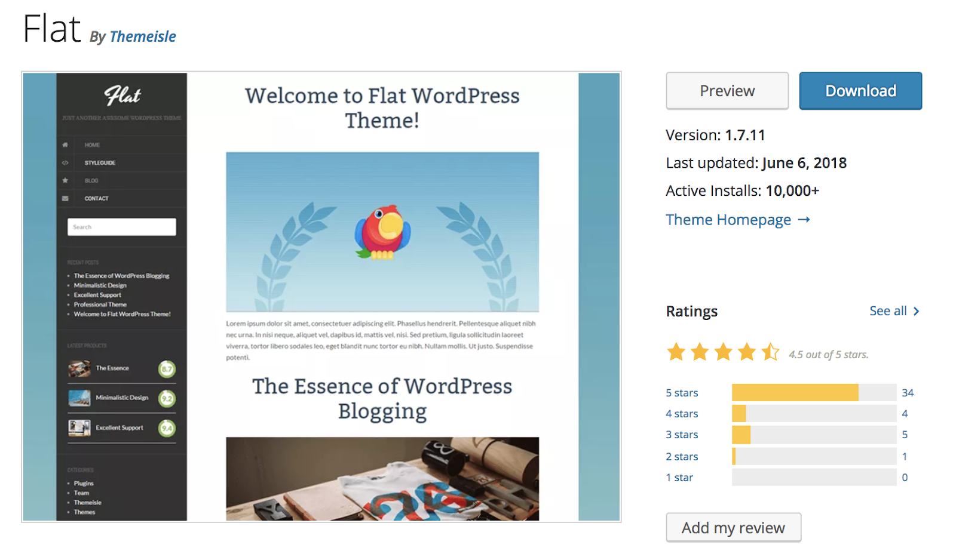Click the t-shirt photo under Essence heading
The height and width of the screenshot is (560, 956).
tap(382, 479)
